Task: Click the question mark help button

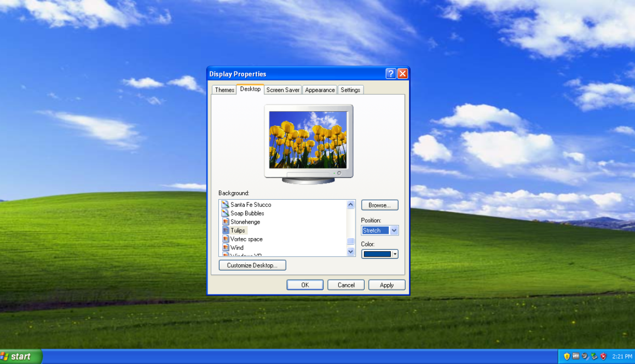Action: (x=390, y=74)
